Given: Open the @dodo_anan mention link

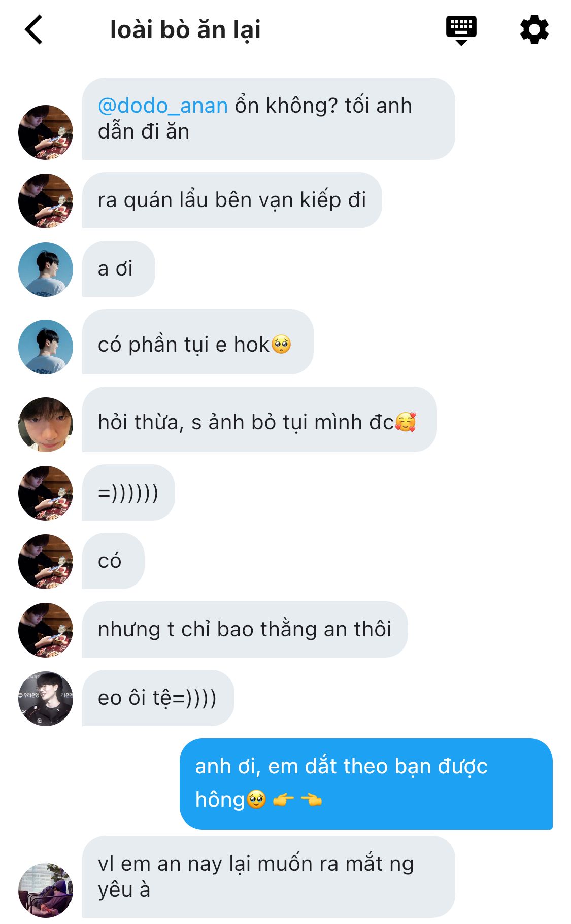Looking at the screenshot, I should [162, 106].
